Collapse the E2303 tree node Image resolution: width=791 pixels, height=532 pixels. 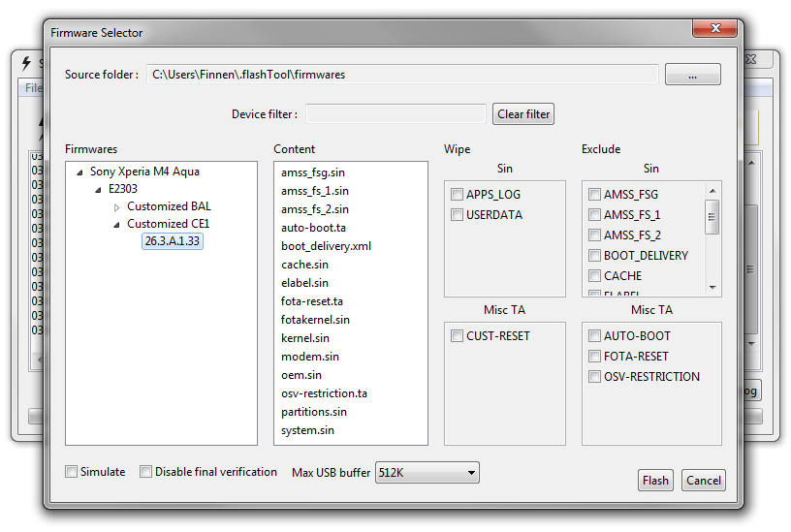click(x=98, y=190)
